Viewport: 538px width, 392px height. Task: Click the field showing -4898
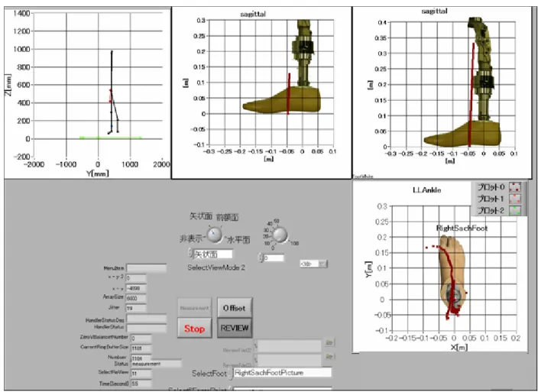136,288
